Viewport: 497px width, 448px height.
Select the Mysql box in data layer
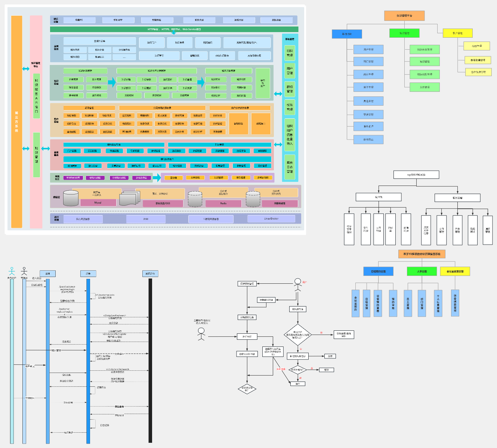click(98, 203)
